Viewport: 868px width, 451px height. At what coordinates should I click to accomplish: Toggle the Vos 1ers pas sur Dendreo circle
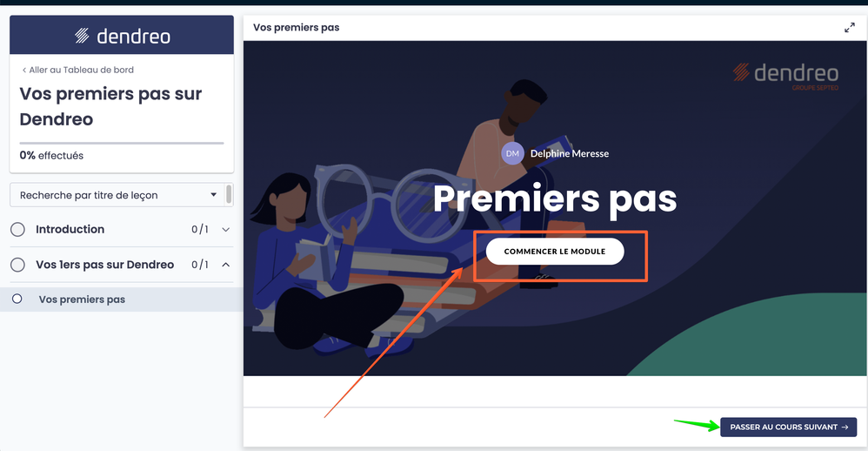pyautogui.click(x=17, y=265)
